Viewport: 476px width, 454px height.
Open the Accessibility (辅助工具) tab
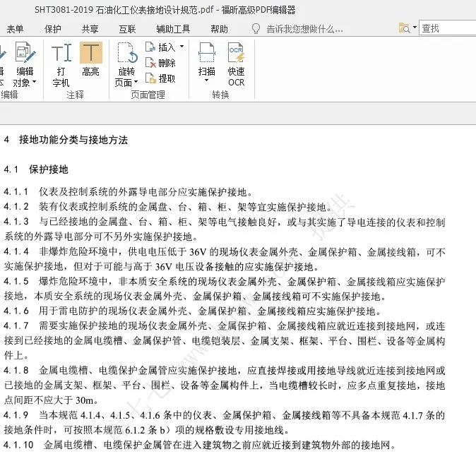[x=173, y=29]
